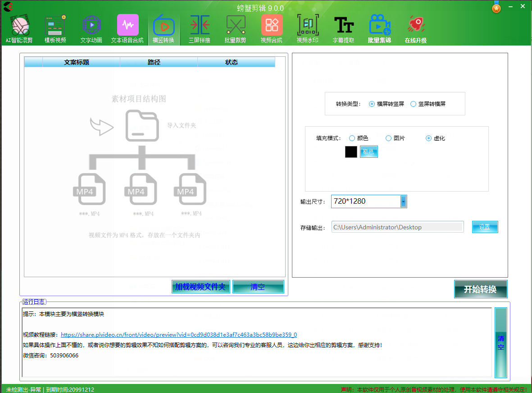Screen dimensions: 532x393
Task: Launch the 视频合成 module
Action: (272, 28)
